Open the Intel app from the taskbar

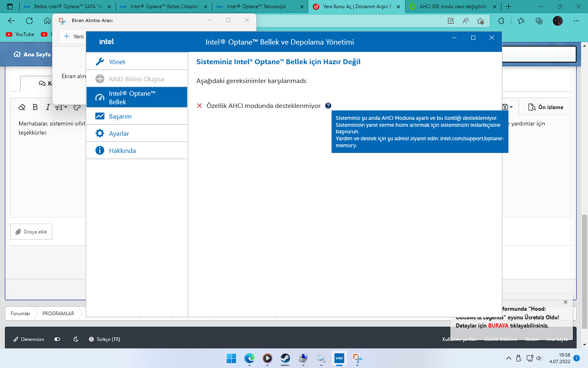click(339, 359)
